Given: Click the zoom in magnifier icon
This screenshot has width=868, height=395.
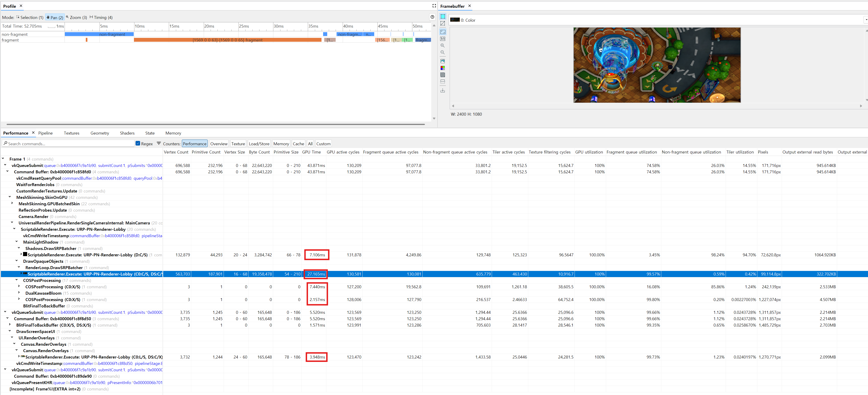Looking at the screenshot, I should [x=443, y=45].
